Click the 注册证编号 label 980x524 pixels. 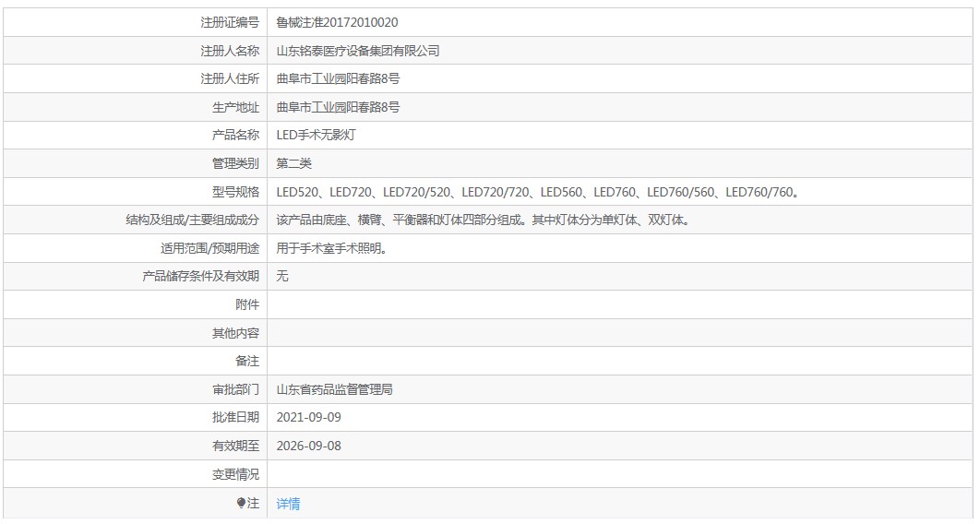point(230,22)
